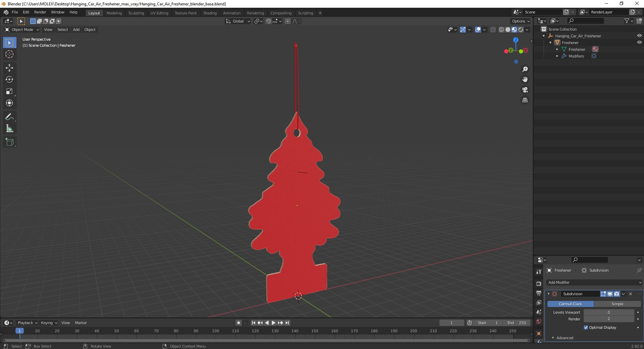Open the Keying dropdown
This screenshot has width=644, height=349.
(49, 323)
